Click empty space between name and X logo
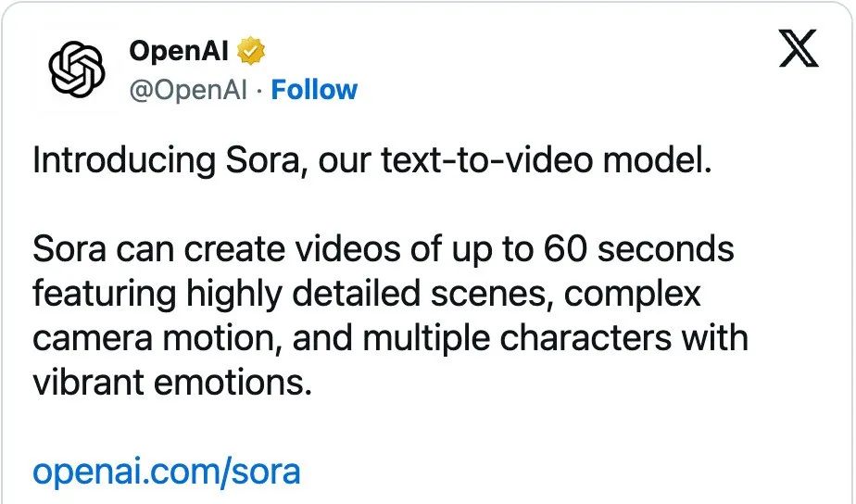This screenshot has height=504, width=856. [519, 52]
